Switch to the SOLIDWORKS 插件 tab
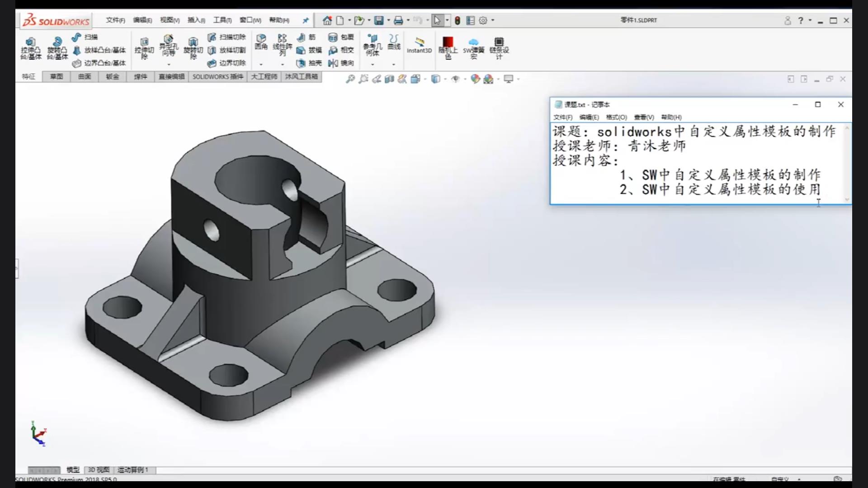Image resolution: width=868 pixels, height=488 pixels. (x=218, y=77)
